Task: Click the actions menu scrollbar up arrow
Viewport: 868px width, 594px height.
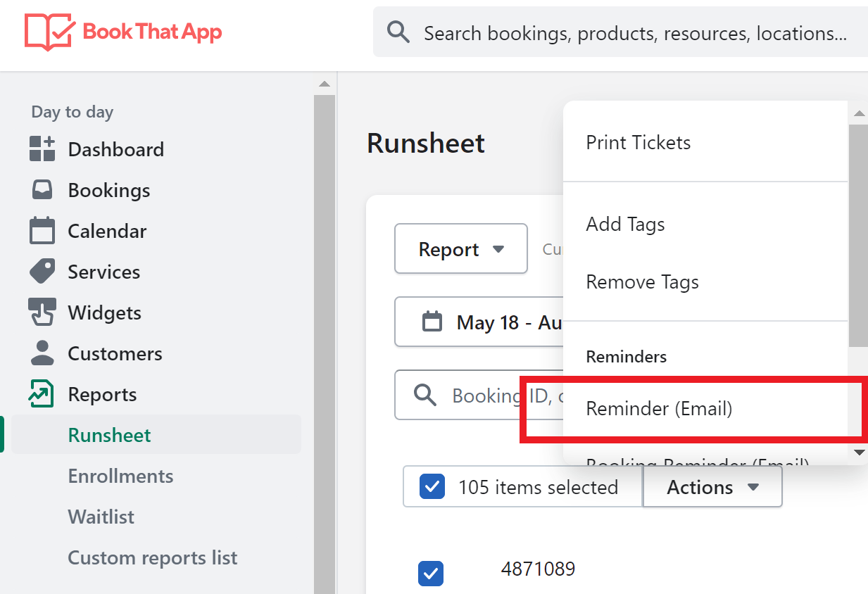Action: pyautogui.click(x=859, y=113)
